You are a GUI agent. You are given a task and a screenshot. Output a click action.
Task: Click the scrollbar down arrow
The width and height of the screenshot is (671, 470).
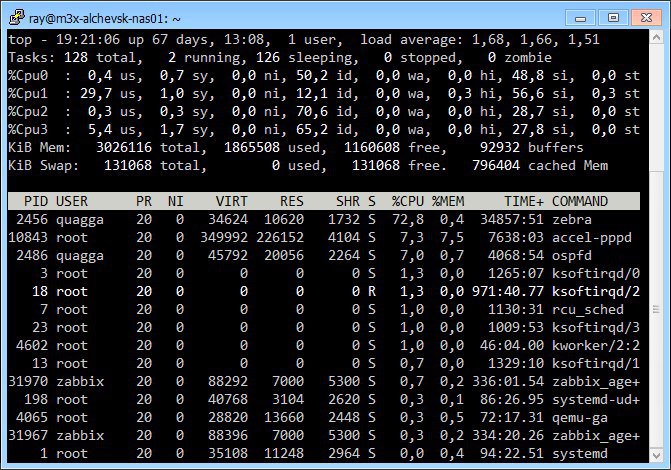(x=656, y=455)
